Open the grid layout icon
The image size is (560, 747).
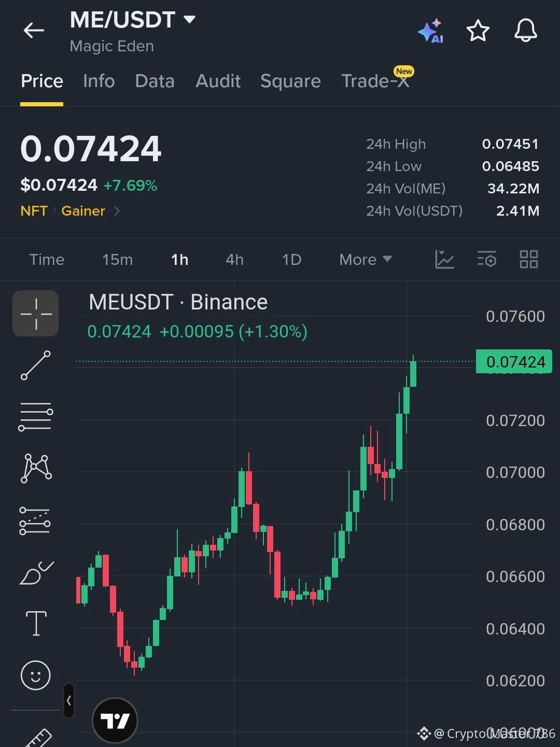529,259
